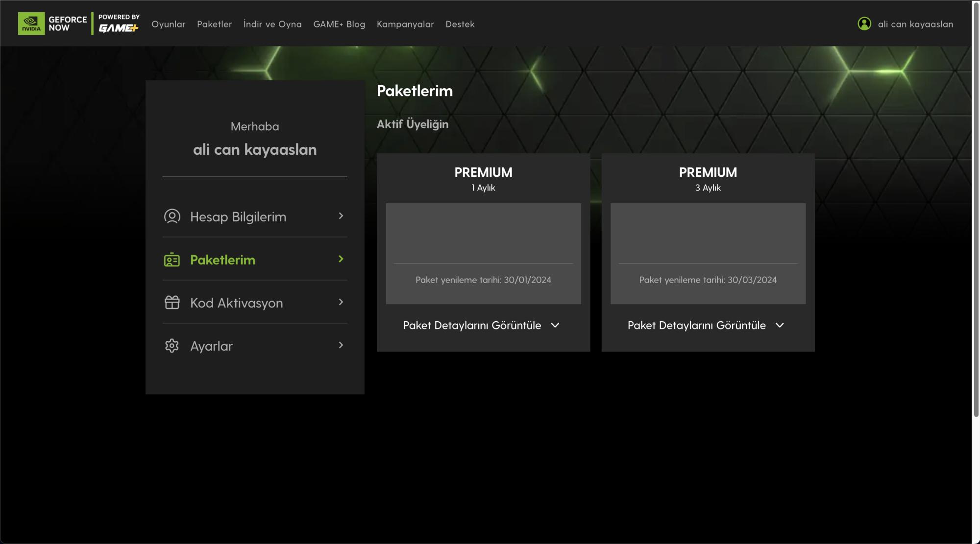This screenshot has width=980, height=544.
Task: Click the GAME+ logo in header
Action: [119, 28]
